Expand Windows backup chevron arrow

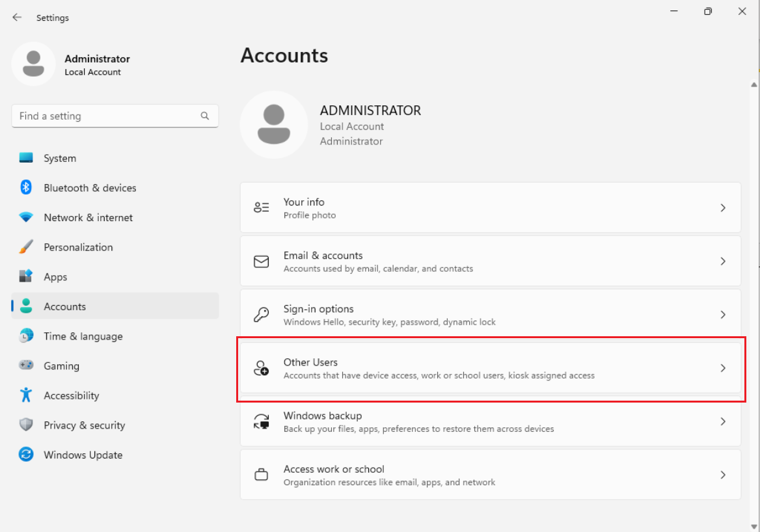click(x=723, y=421)
